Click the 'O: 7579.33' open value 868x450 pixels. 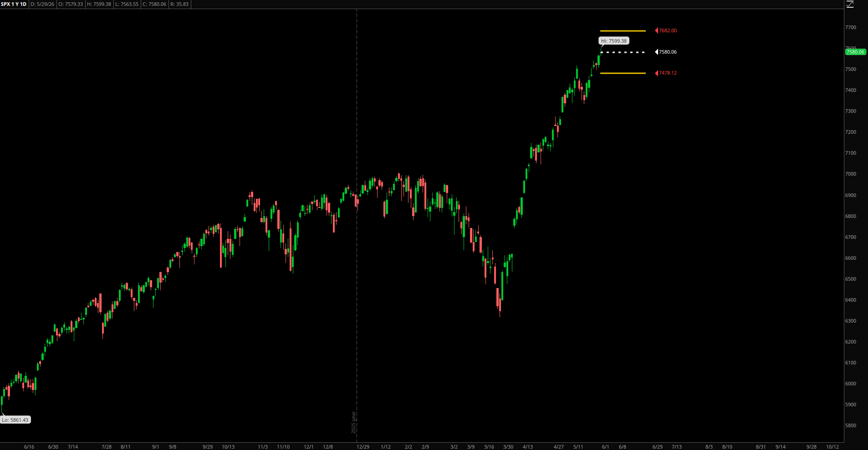tap(71, 4)
